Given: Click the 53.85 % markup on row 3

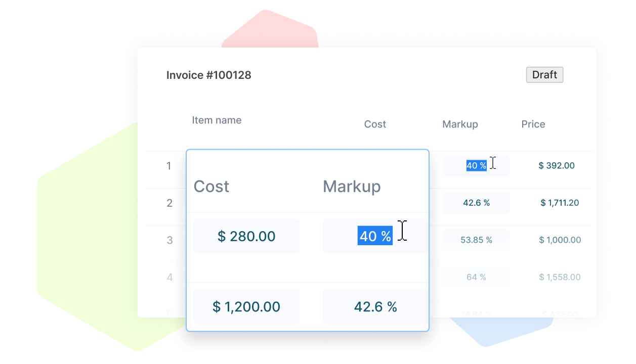Looking at the screenshot, I should point(476,240).
